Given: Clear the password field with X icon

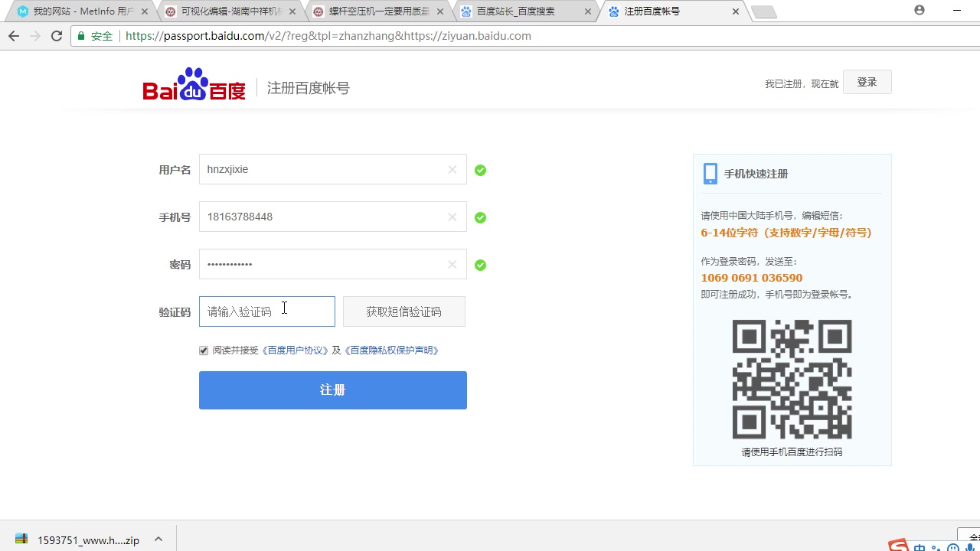Looking at the screenshot, I should click(452, 265).
